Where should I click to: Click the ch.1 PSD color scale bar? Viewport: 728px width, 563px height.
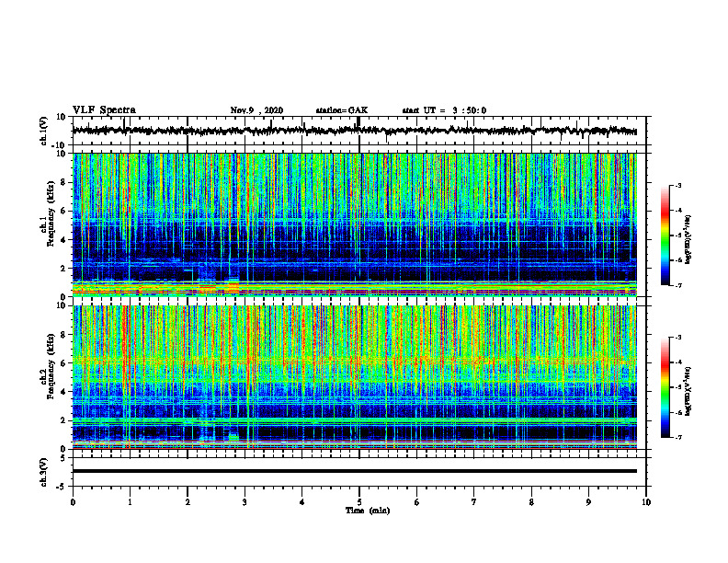pos(665,236)
